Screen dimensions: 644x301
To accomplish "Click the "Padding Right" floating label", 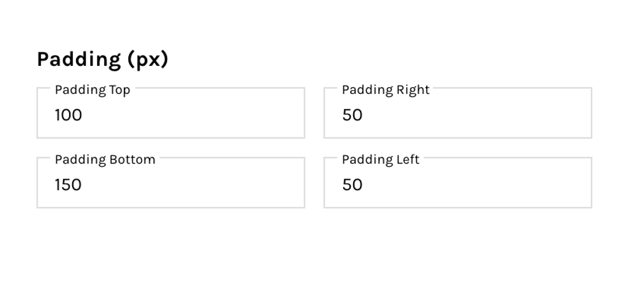I will 386,90.
